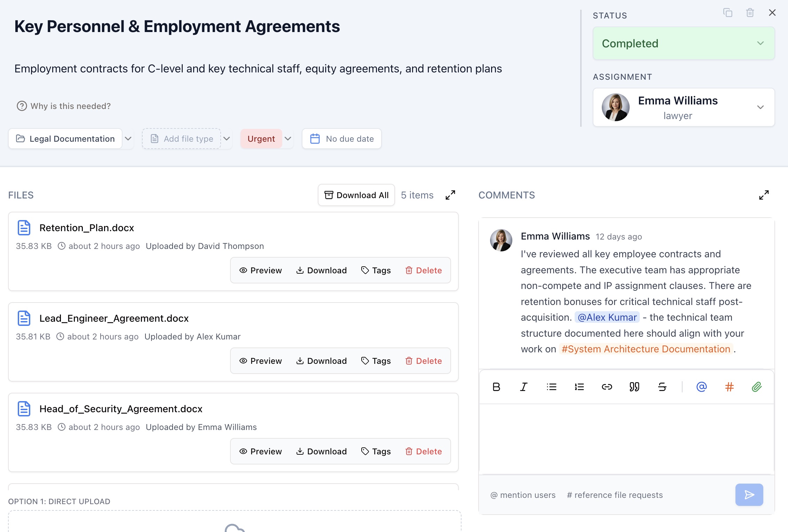788x532 pixels.
Task: Expand the Legal Documentation category chevron
Action: [128, 139]
